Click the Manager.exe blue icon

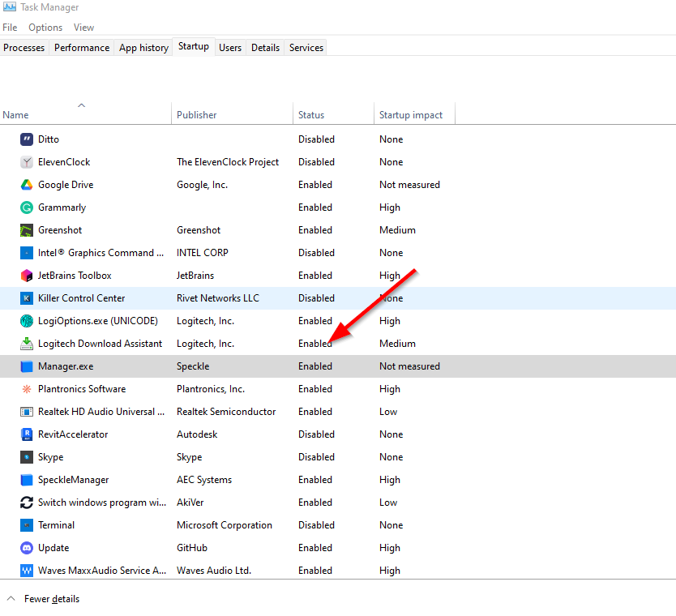coord(27,366)
